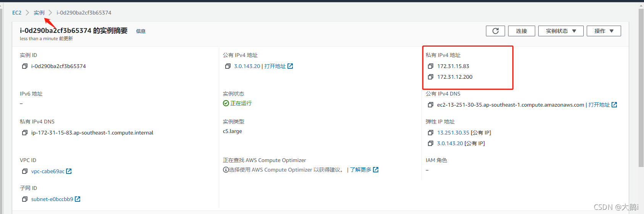Copy elastic IP 3.0.143.20

coord(431,143)
